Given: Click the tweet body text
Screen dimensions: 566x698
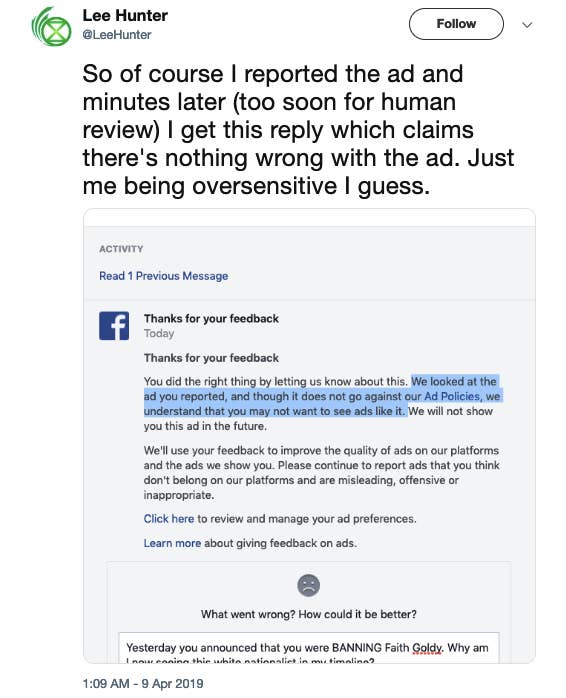Looking at the screenshot, I should (298, 130).
